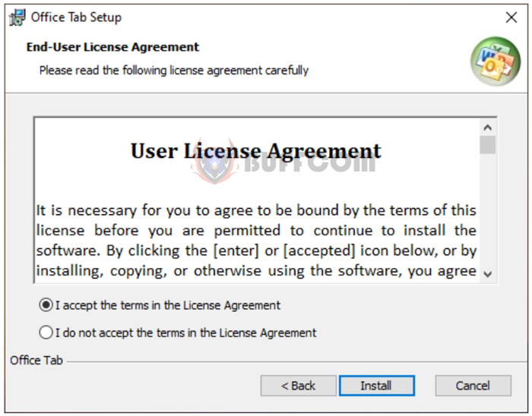The image size is (532, 416).
Task: Click the empty scrollbar track below the thumb
Action: pyautogui.click(x=488, y=210)
